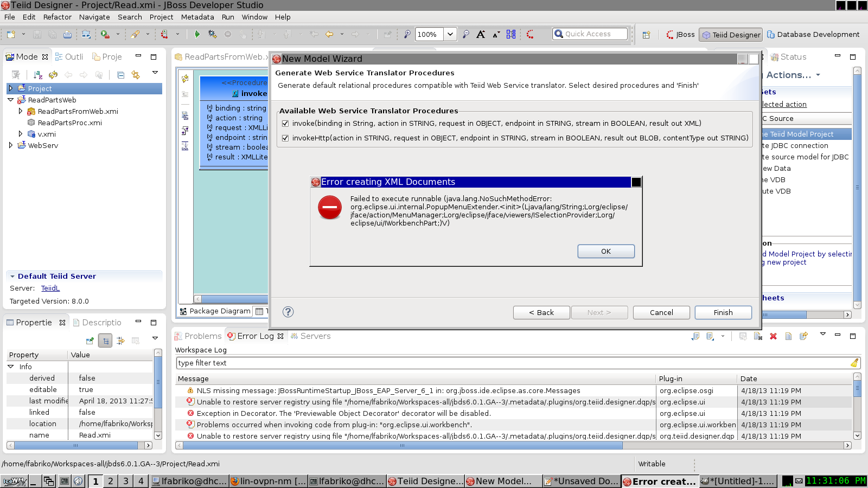Screen dimensions: 868x488
Task: Open Model Explorer view menu dropdown
Action: pos(155,73)
